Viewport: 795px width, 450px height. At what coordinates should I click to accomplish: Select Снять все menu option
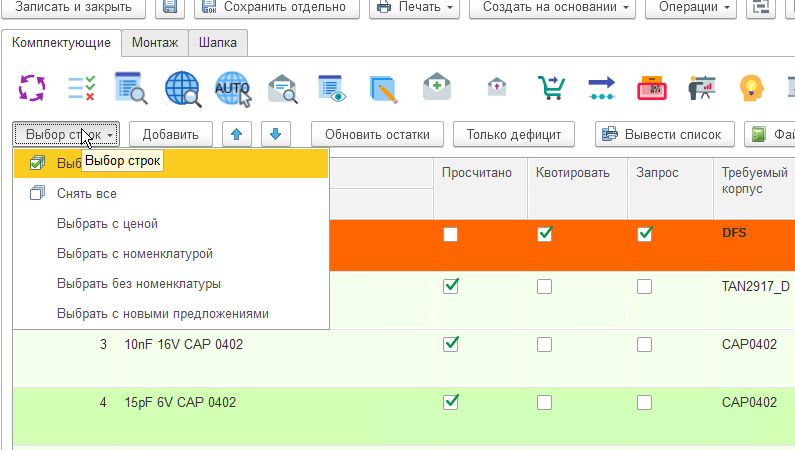click(87, 194)
